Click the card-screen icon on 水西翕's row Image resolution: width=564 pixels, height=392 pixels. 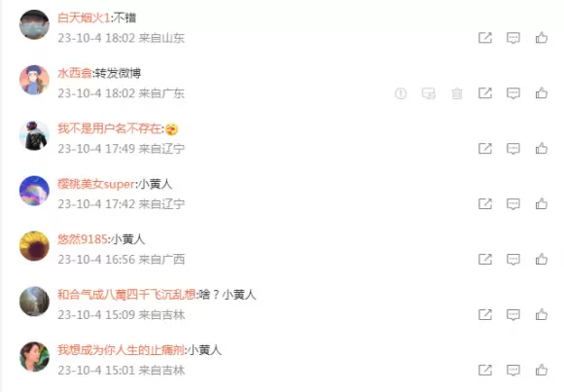[x=429, y=93]
